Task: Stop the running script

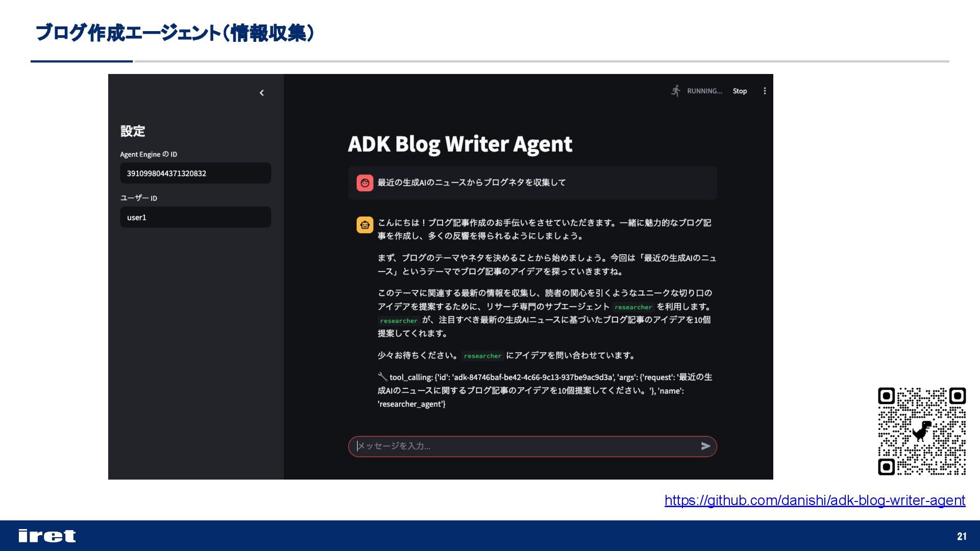Action: click(740, 91)
